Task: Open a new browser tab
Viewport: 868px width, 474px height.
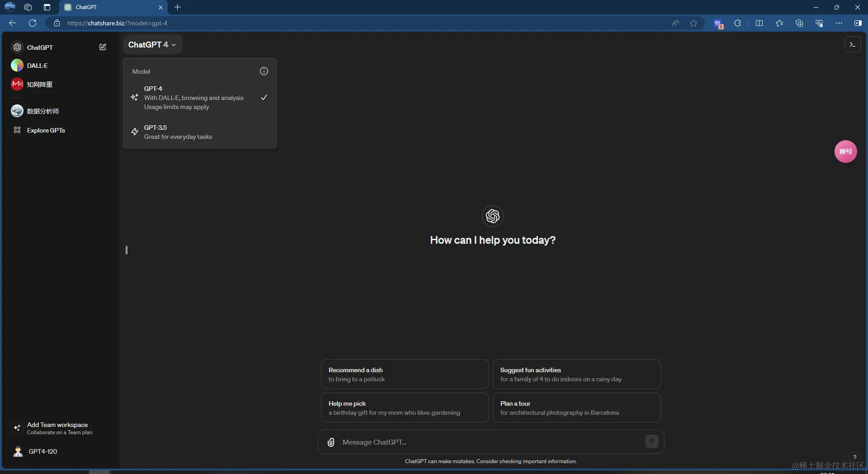Action: tap(178, 7)
